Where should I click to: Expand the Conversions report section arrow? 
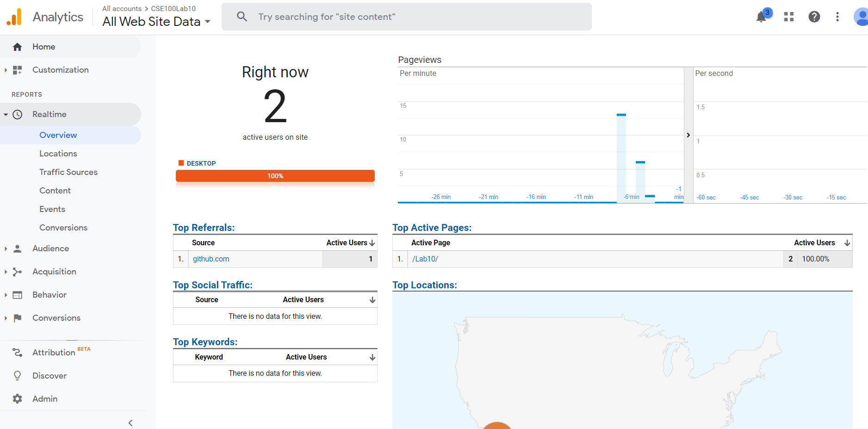pyautogui.click(x=6, y=318)
